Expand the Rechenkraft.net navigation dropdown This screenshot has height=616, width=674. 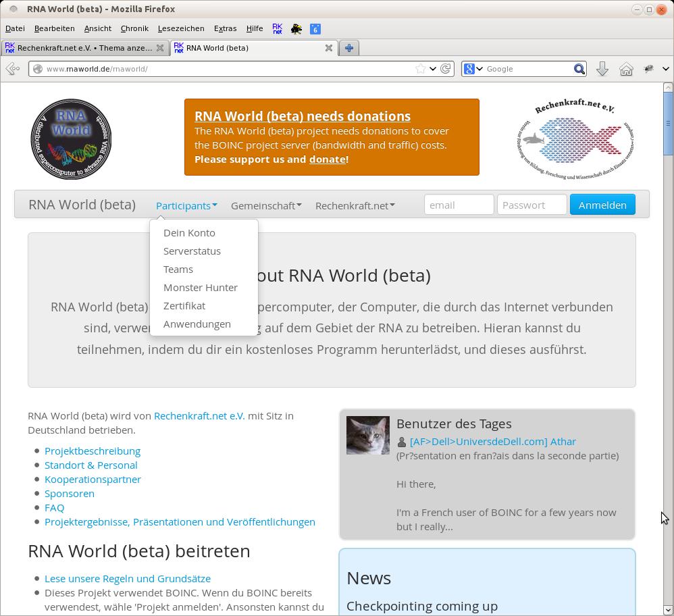click(355, 205)
